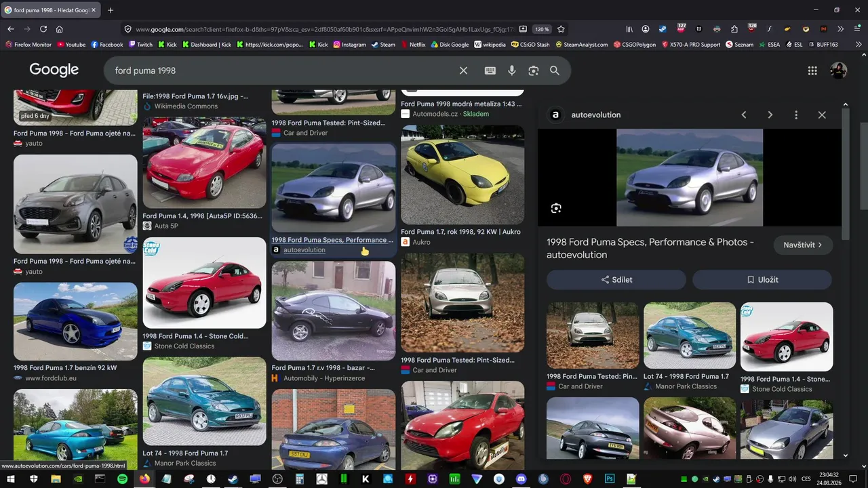Image resolution: width=868 pixels, height=488 pixels.
Task: Open the Google apps grid
Action: [x=812, y=70]
